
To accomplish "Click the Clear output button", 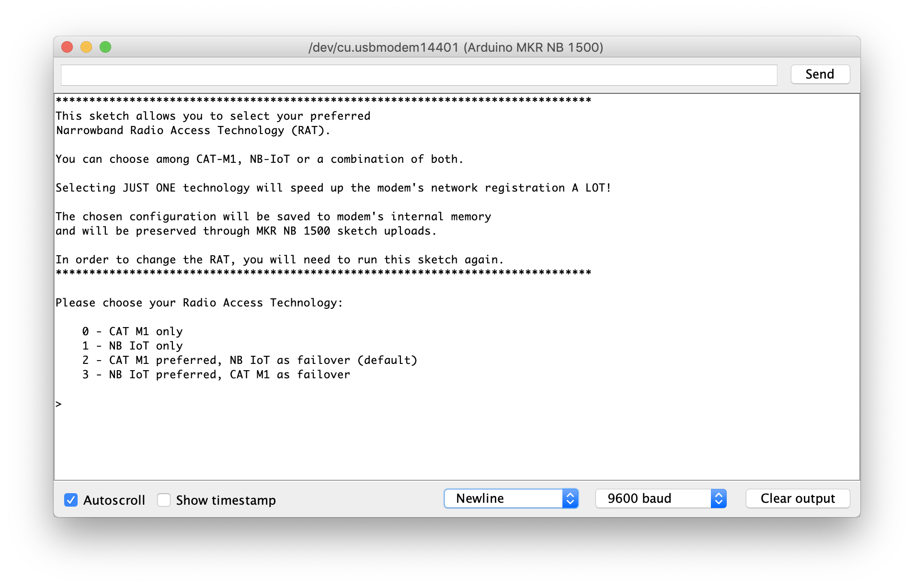I will pos(798,498).
